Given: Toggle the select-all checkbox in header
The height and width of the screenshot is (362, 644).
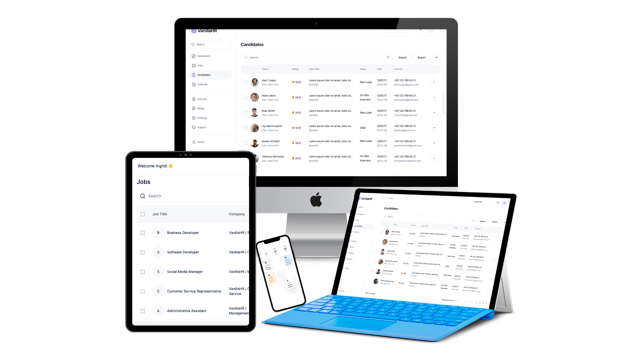Looking at the screenshot, I should click(246, 69).
